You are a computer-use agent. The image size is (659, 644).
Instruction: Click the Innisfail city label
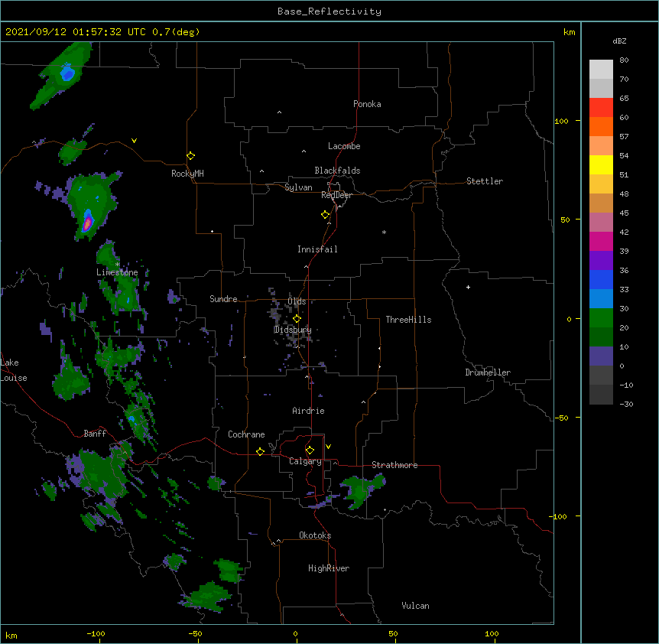tap(317, 249)
